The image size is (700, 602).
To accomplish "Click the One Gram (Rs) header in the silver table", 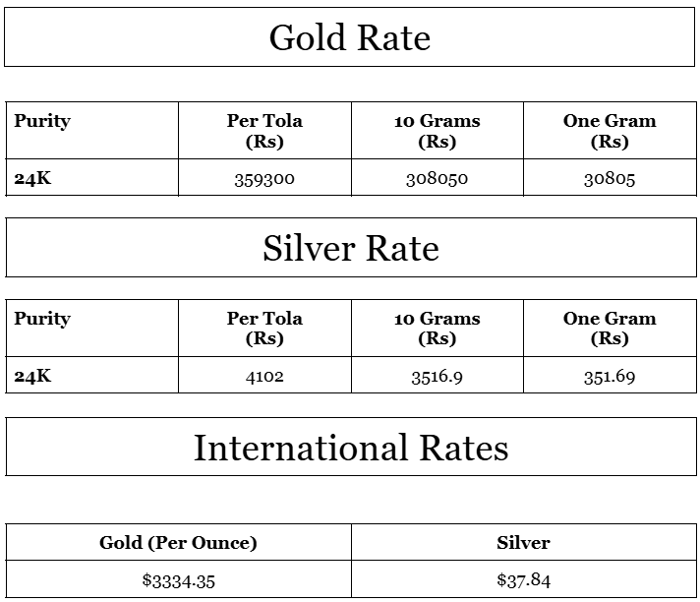I will (x=610, y=329).
